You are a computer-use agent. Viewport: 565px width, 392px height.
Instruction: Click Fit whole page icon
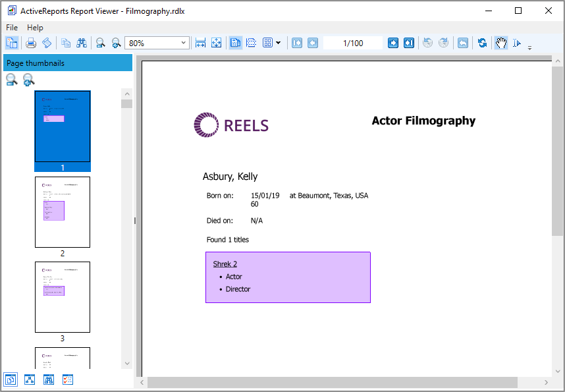click(x=216, y=43)
